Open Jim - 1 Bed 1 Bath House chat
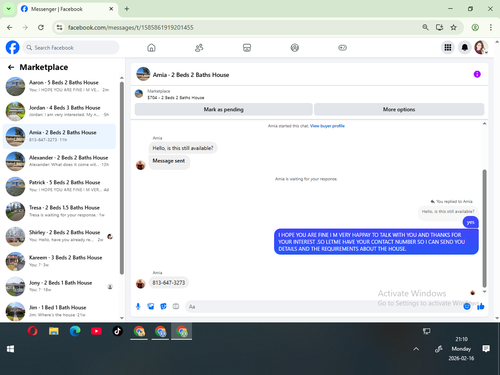Viewport: 500px width, 375px height. (59, 311)
